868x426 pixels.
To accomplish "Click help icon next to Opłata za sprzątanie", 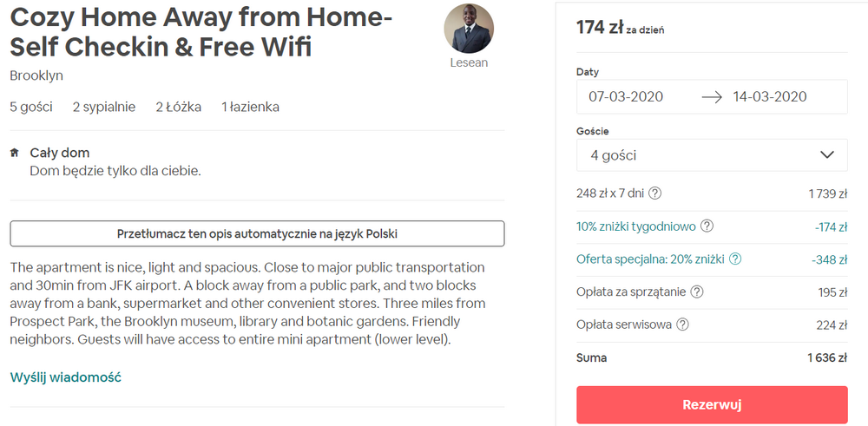I will coord(697,292).
